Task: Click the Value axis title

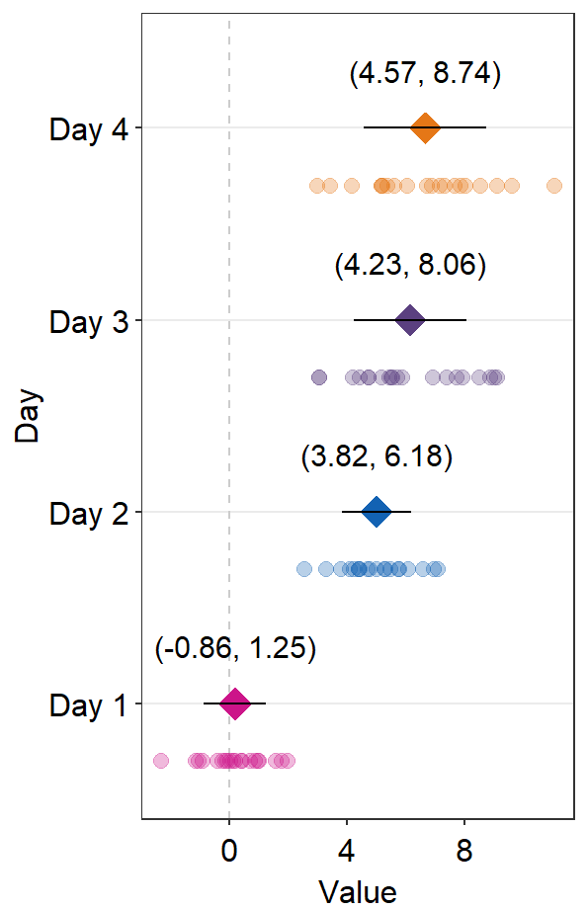Action: tap(358, 892)
